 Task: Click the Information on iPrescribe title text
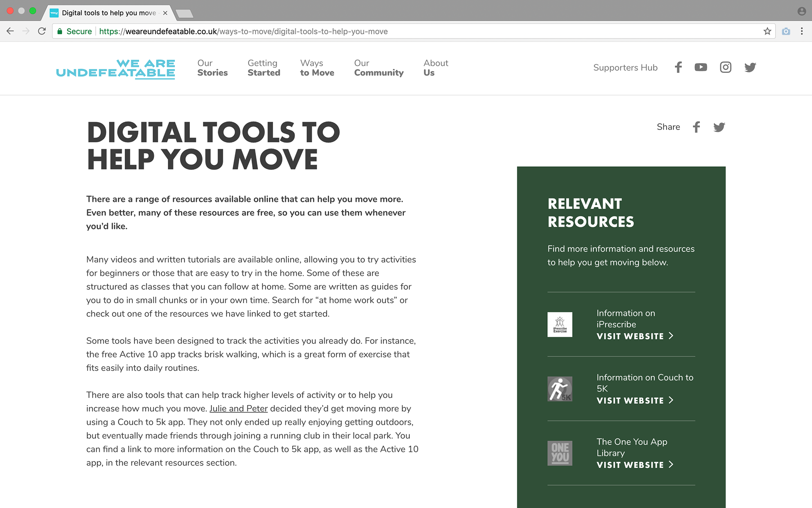pyautogui.click(x=626, y=319)
